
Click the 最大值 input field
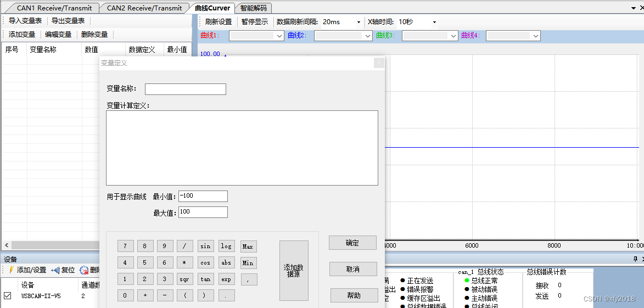pyautogui.click(x=203, y=212)
